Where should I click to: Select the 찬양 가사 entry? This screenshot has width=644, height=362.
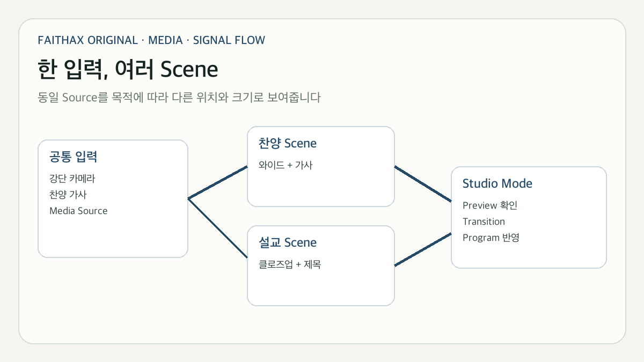click(x=68, y=195)
